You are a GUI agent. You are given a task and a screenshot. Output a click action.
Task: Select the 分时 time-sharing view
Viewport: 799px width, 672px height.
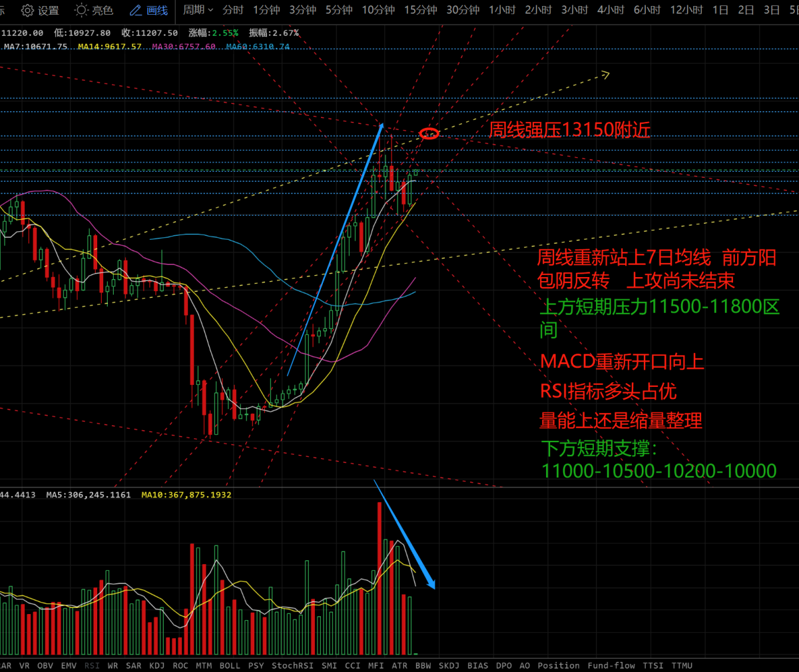[233, 10]
